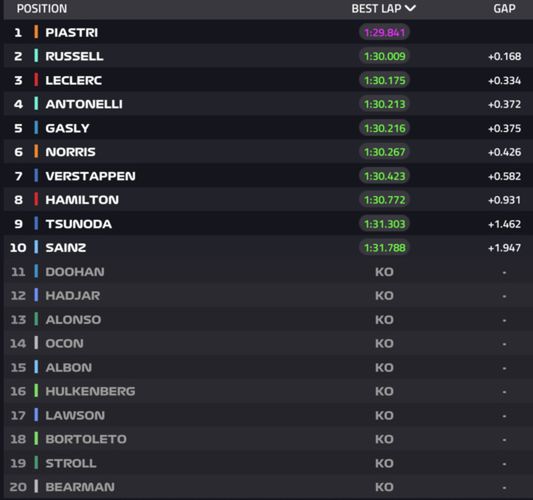Click the BEST LAP column label
Screen dimensions: 533x500
[376, 8]
